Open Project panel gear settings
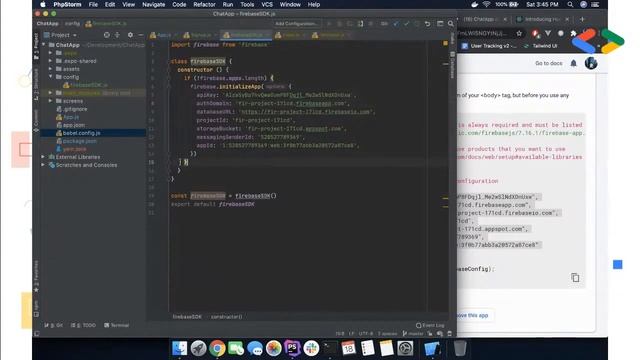The height and width of the screenshot is (360, 640). pos(130,35)
